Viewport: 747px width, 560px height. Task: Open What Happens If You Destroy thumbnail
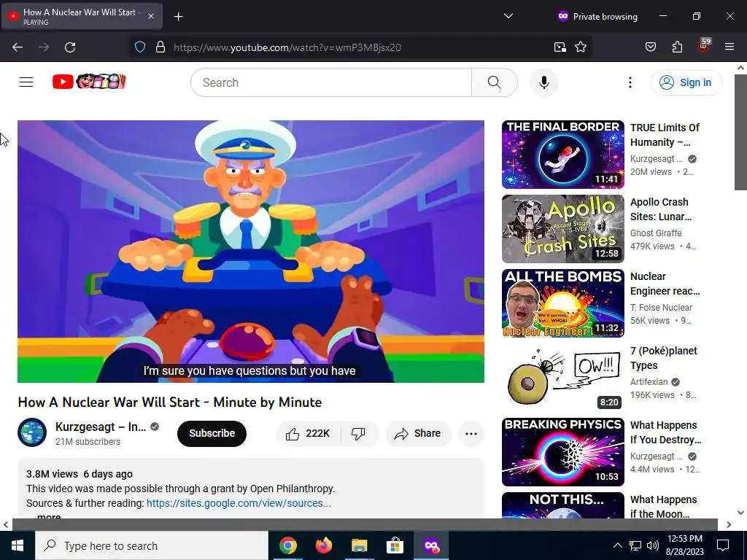coord(562,452)
